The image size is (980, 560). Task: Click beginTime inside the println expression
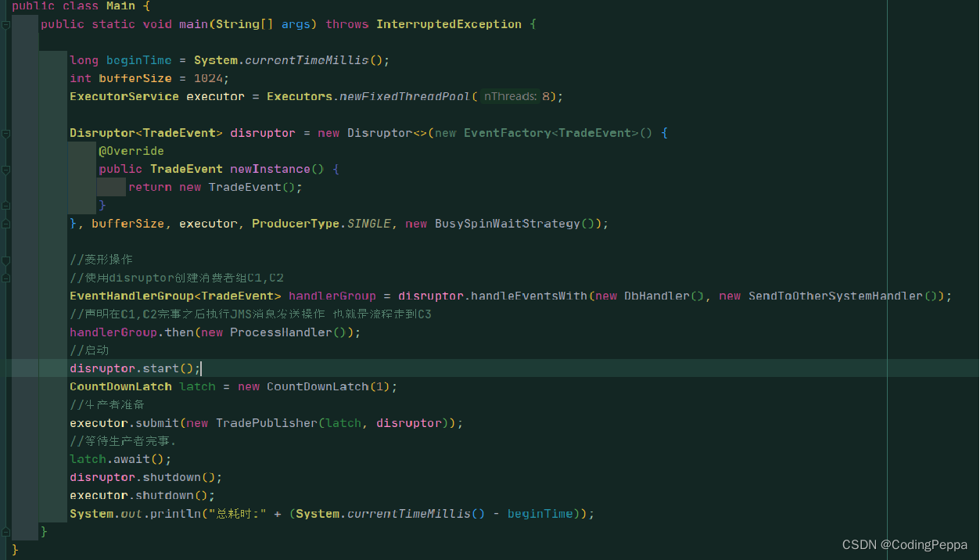coord(540,514)
